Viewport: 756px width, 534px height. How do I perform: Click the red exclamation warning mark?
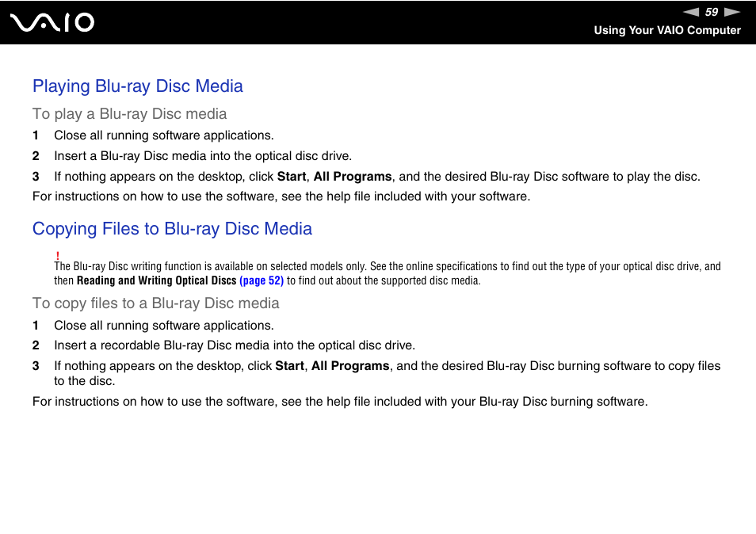[x=57, y=255]
